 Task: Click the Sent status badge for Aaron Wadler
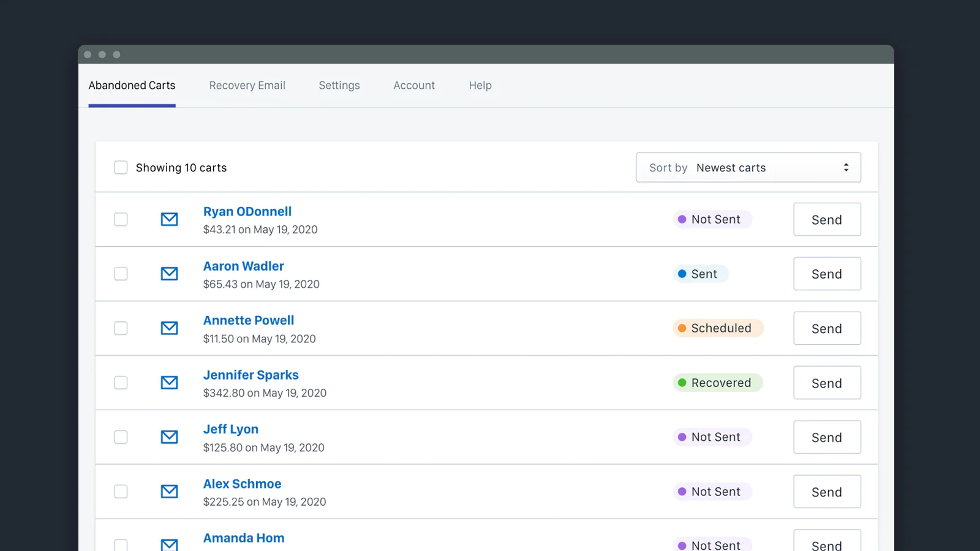pyautogui.click(x=701, y=274)
